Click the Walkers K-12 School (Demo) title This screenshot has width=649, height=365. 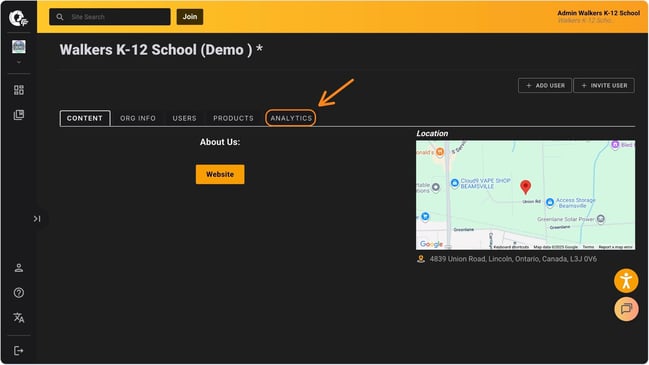coord(161,50)
